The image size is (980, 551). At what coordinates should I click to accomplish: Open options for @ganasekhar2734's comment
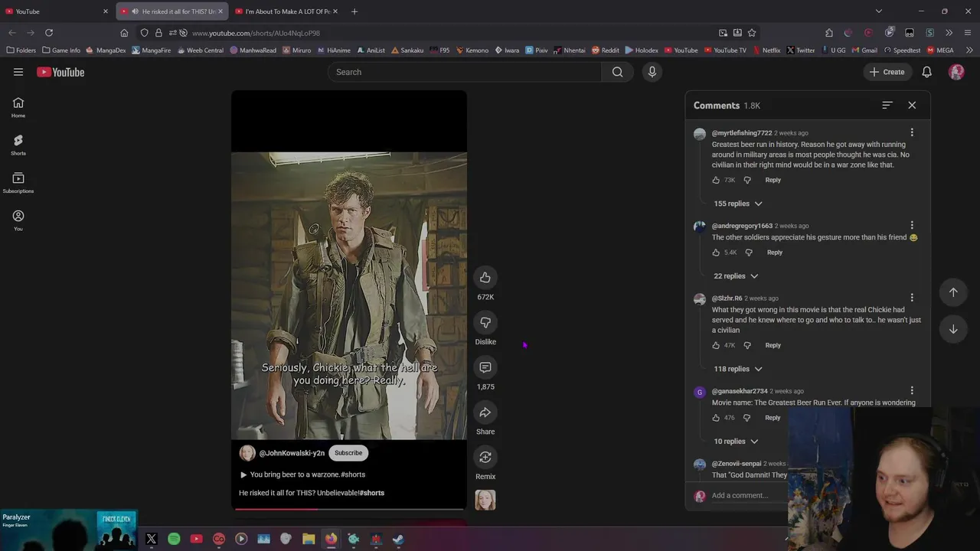912,390
